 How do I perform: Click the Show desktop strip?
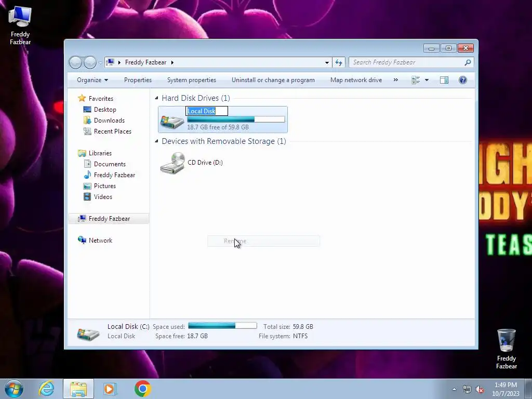coord(528,389)
